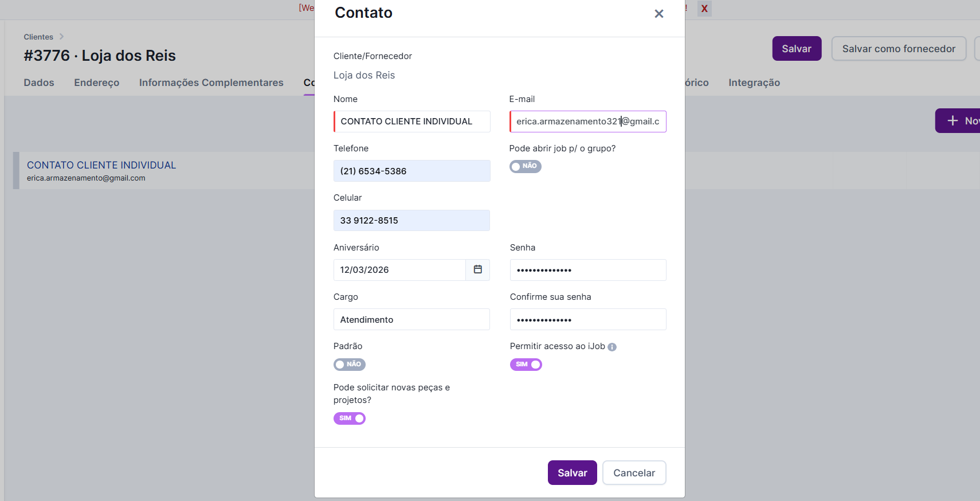Enable the Padrão toggle
This screenshot has height=501, width=980.
tap(349, 365)
